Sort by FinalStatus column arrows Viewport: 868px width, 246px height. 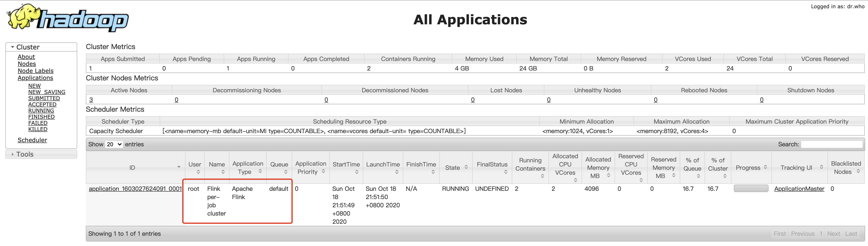[x=505, y=172]
